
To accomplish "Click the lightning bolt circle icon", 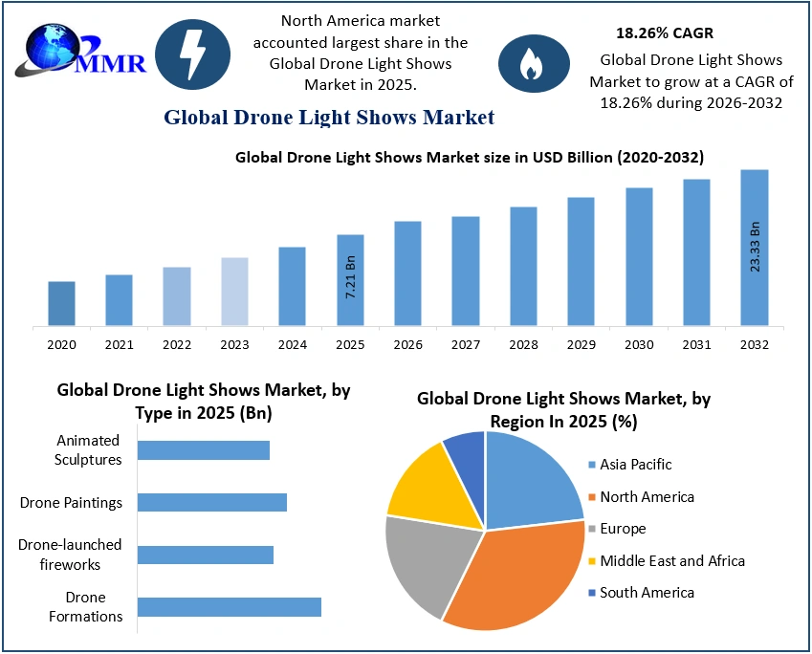I will (x=192, y=55).
